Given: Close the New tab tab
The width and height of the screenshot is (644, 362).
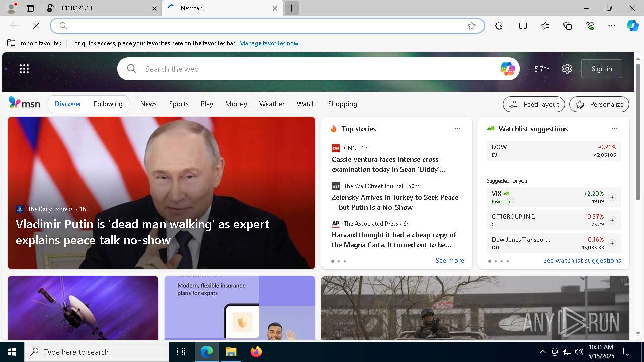Looking at the screenshot, I should click(275, 8).
